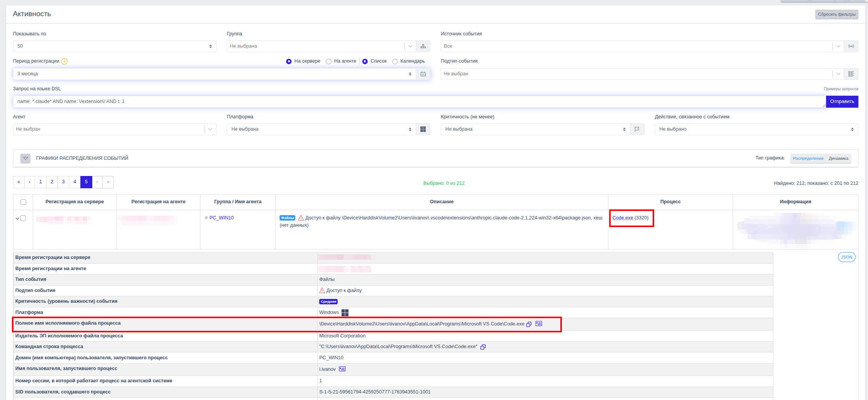This screenshot has height=400, width=868.
Task: Click the DSL query input field
Action: tap(419, 101)
